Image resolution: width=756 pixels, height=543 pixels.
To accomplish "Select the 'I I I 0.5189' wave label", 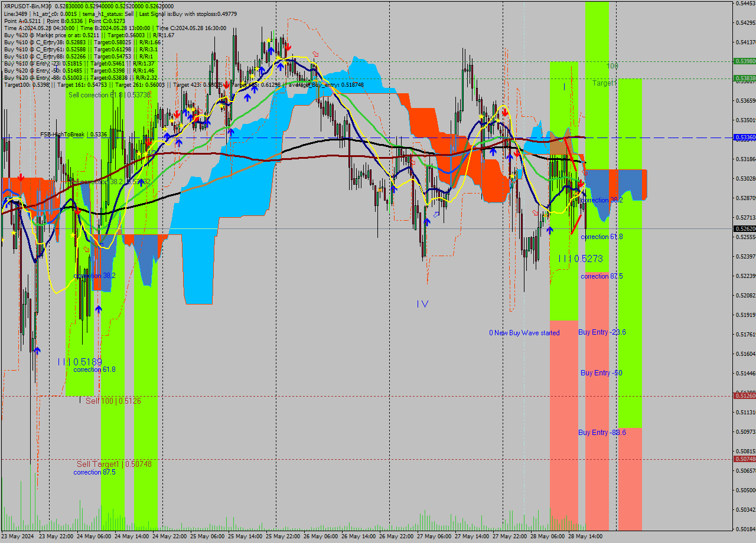I will point(80,362).
